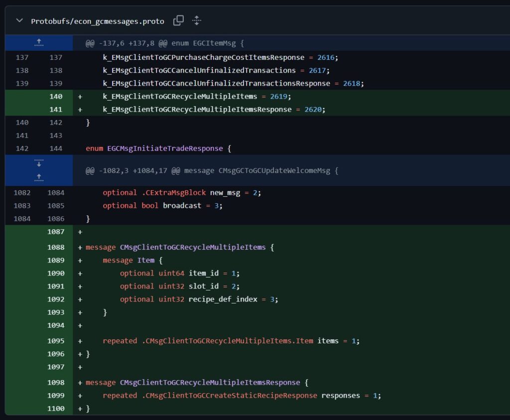The height and width of the screenshot is (420, 510).
Task: Expand down arrow before the CMsgGCToGCUpdateWelcomeMsg hunk
Action: tap(39, 164)
